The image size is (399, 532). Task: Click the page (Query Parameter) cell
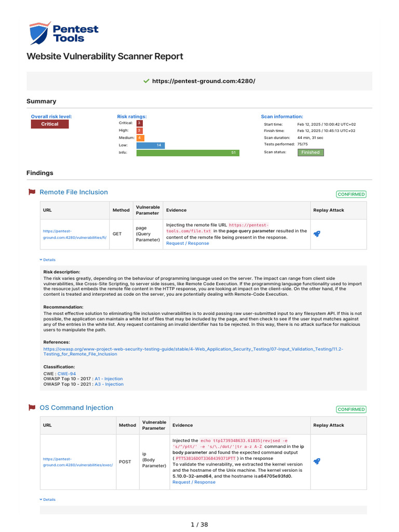[x=148, y=234]
